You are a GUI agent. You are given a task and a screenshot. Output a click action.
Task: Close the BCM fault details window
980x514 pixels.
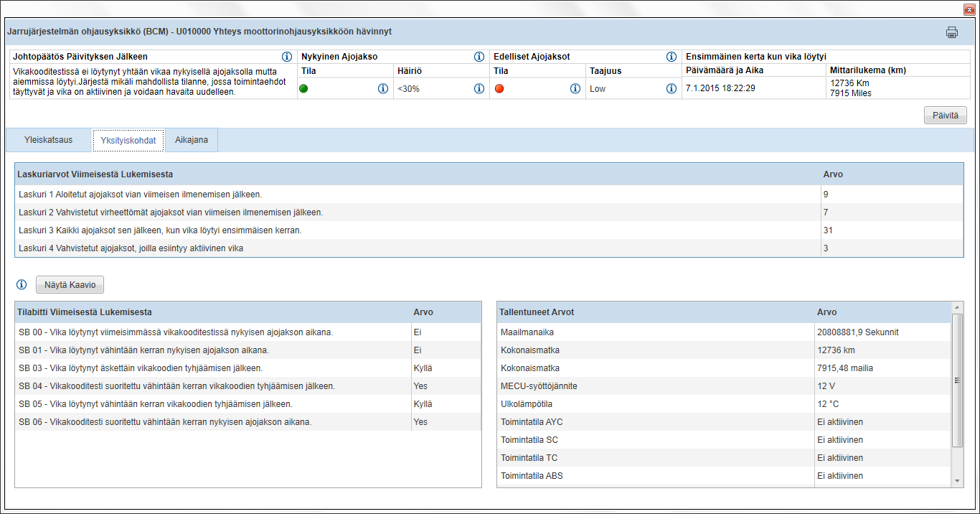(969, 9)
